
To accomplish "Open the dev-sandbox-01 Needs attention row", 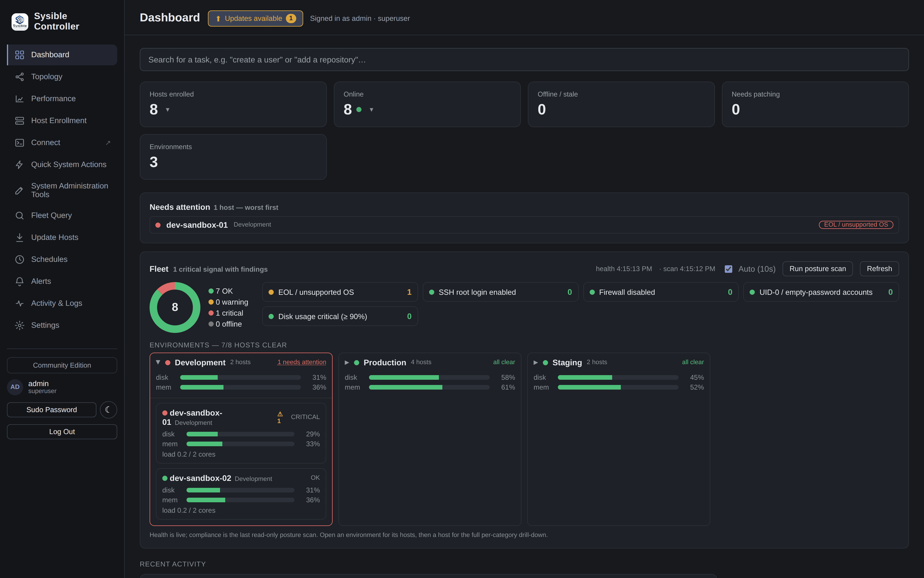I will [524, 225].
